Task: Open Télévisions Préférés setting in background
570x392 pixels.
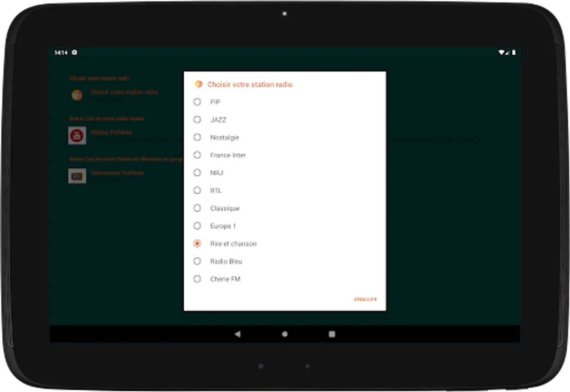Action: pos(117,173)
